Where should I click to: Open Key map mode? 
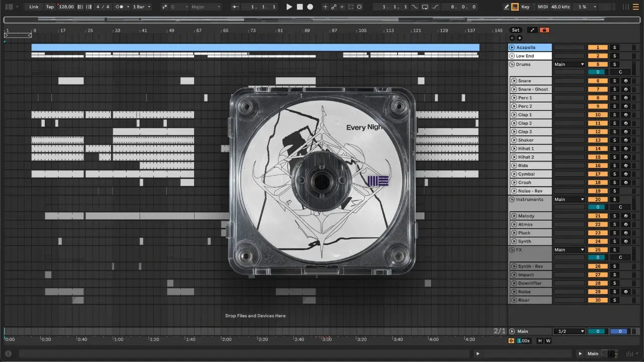525,7
